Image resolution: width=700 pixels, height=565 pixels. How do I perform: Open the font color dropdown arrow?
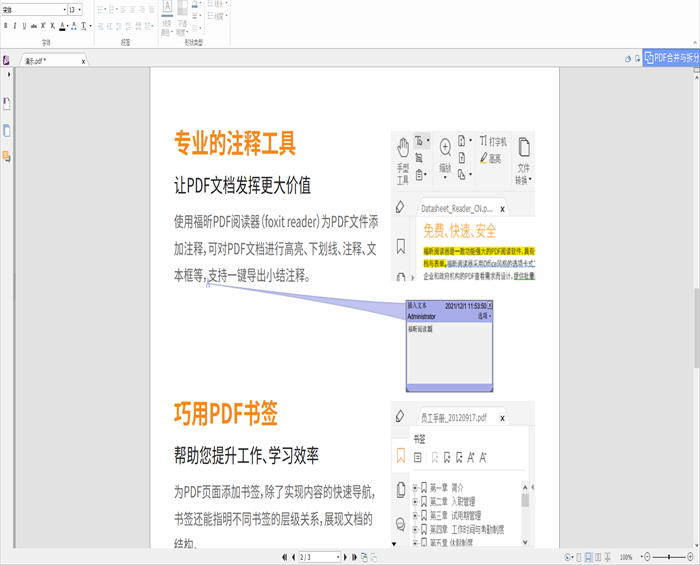pos(67,26)
